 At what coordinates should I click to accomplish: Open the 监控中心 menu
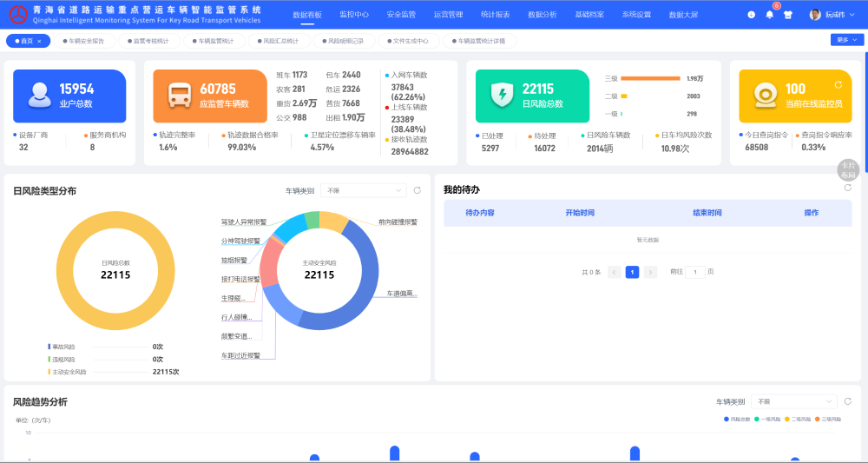pos(353,15)
